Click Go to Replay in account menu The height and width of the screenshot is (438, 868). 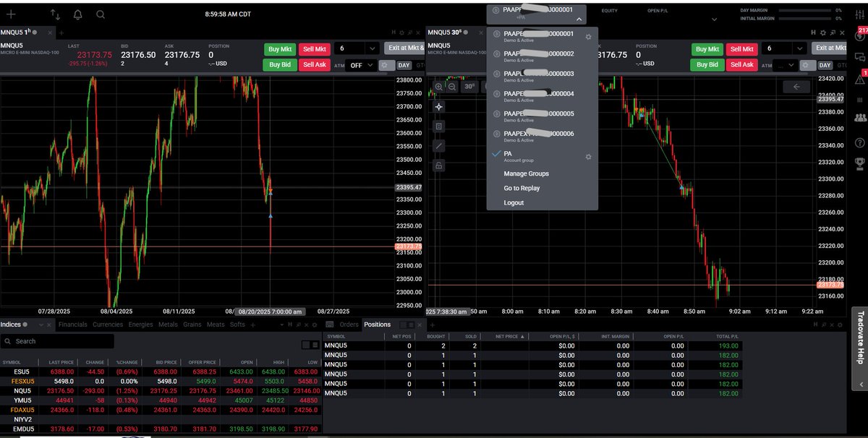[522, 188]
